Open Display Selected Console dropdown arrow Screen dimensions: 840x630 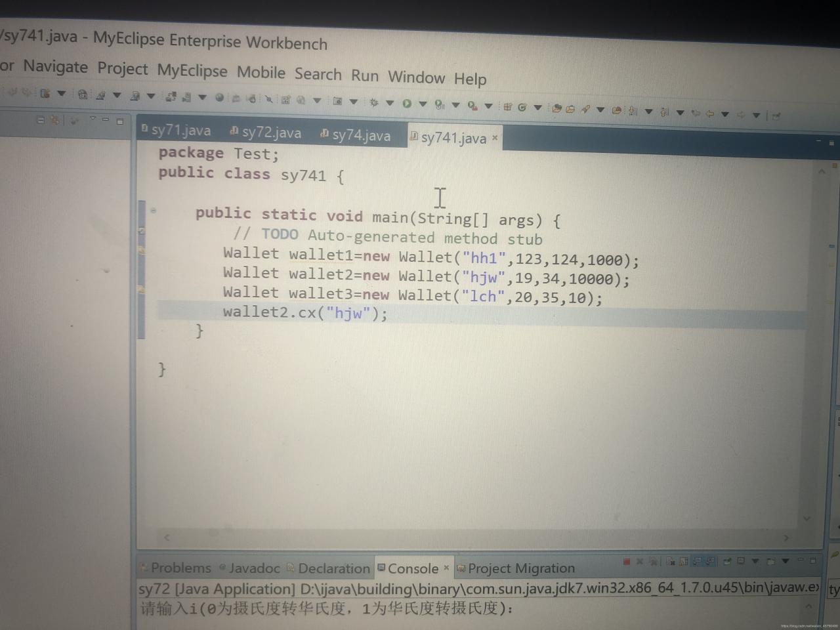[x=755, y=561]
